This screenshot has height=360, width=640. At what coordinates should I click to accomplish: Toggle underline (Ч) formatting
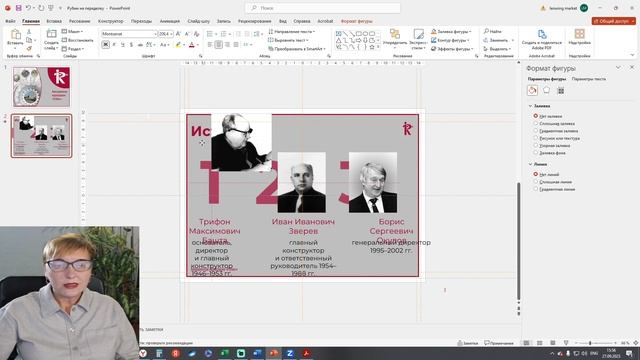[122, 44]
